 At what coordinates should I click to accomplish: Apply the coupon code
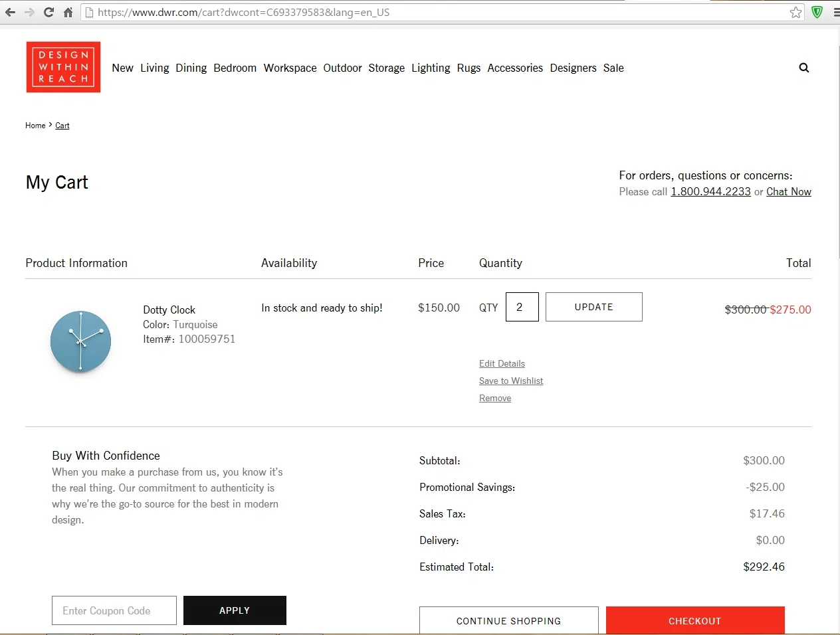(x=235, y=610)
